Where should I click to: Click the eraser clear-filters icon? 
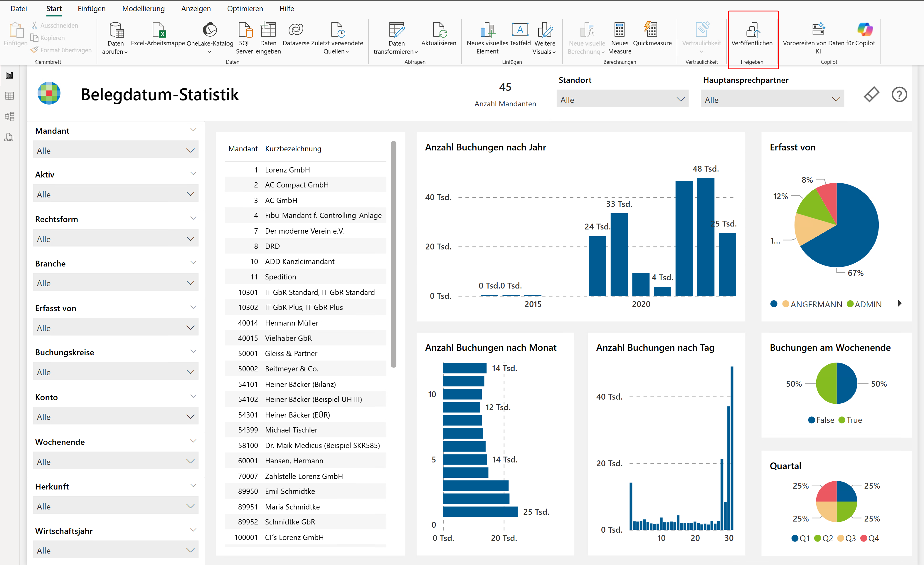[871, 94]
